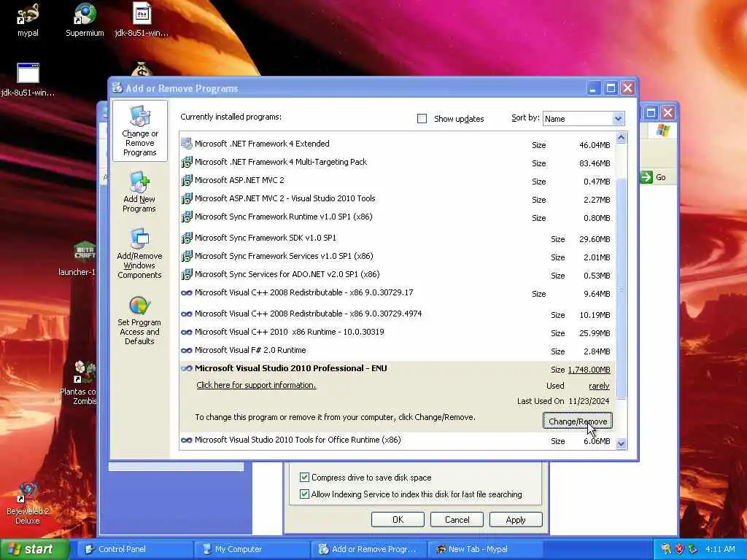Open Click here for support information link
Screen dimensions: 747x560
pyautogui.click(x=256, y=385)
